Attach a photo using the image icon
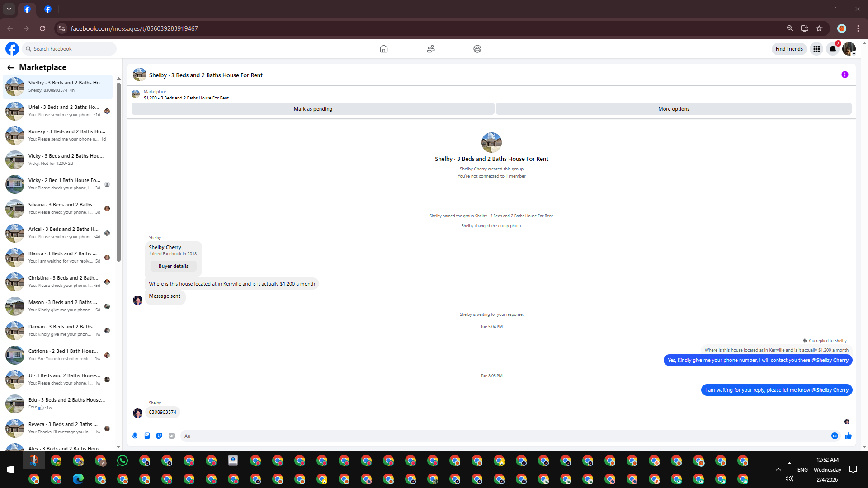This screenshot has width=868, height=488. [x=147, y=436]
